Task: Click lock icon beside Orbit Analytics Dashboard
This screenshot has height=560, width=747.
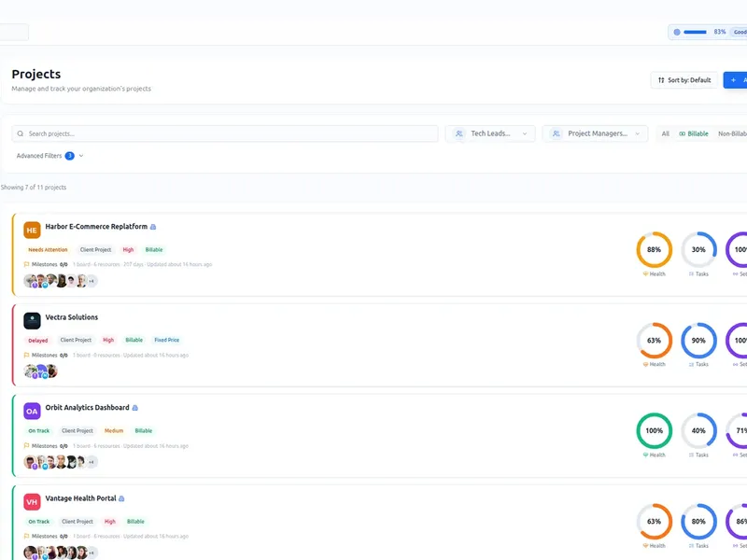Action: [134, 408]
